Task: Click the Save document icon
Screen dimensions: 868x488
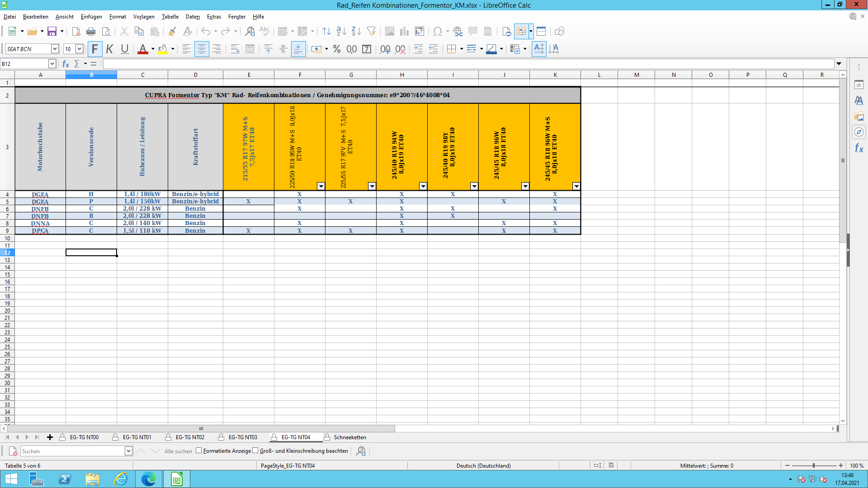Action: tap(52, 31)
